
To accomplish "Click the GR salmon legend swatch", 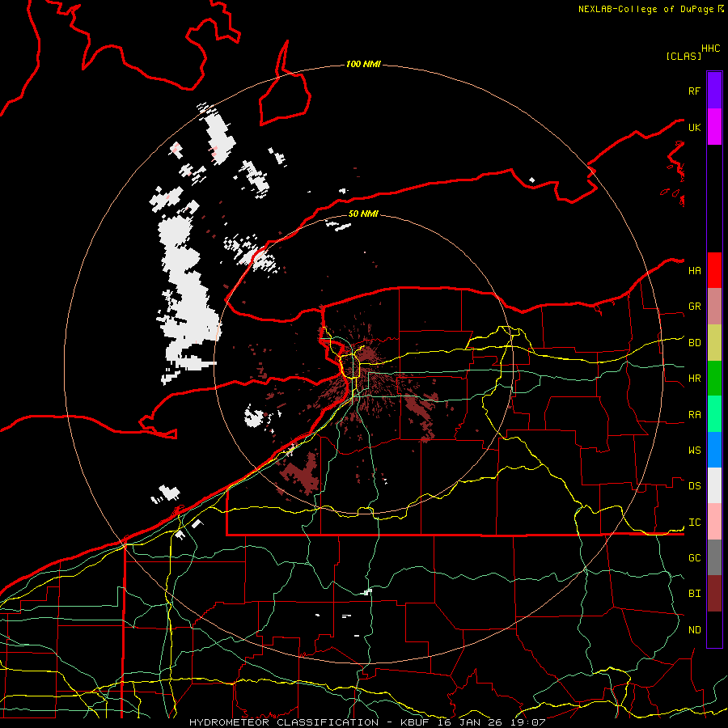I will [714, 307].
